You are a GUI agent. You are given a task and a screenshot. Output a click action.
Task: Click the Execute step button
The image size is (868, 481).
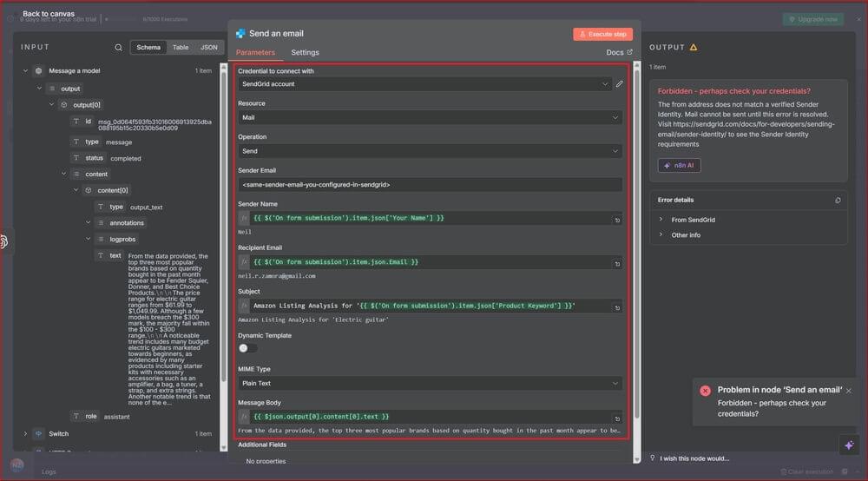point(602,34)
